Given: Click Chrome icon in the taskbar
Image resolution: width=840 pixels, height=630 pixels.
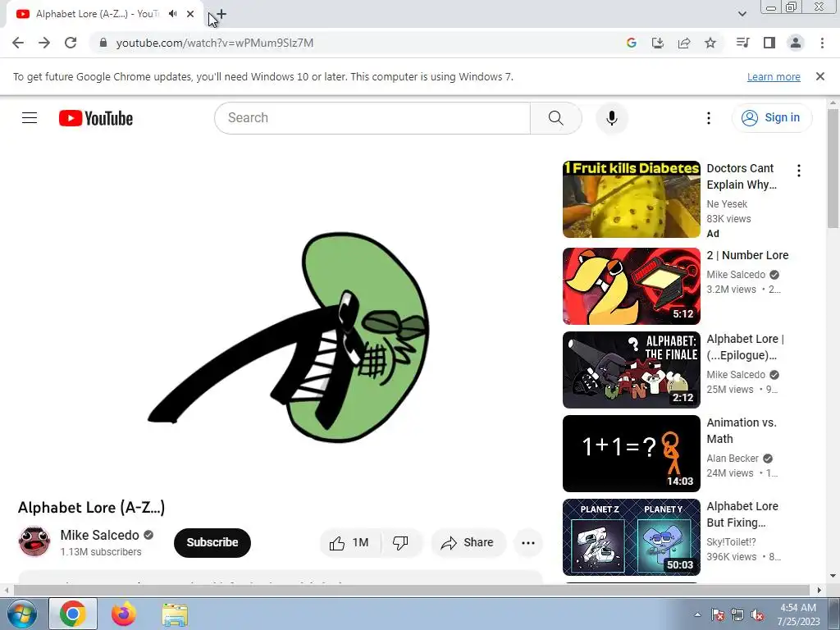Looking at the screenshot, I should (73, 614).
